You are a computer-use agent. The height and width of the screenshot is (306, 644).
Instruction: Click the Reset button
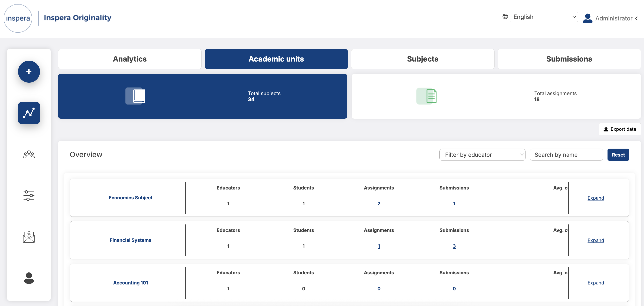(x=618, y=155)
